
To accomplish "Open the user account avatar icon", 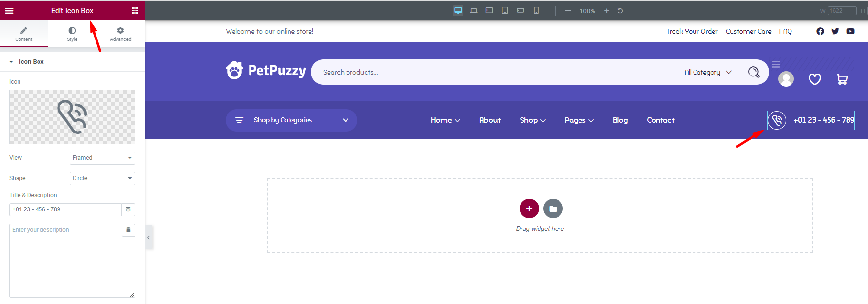I will click(x=786, y=79).
